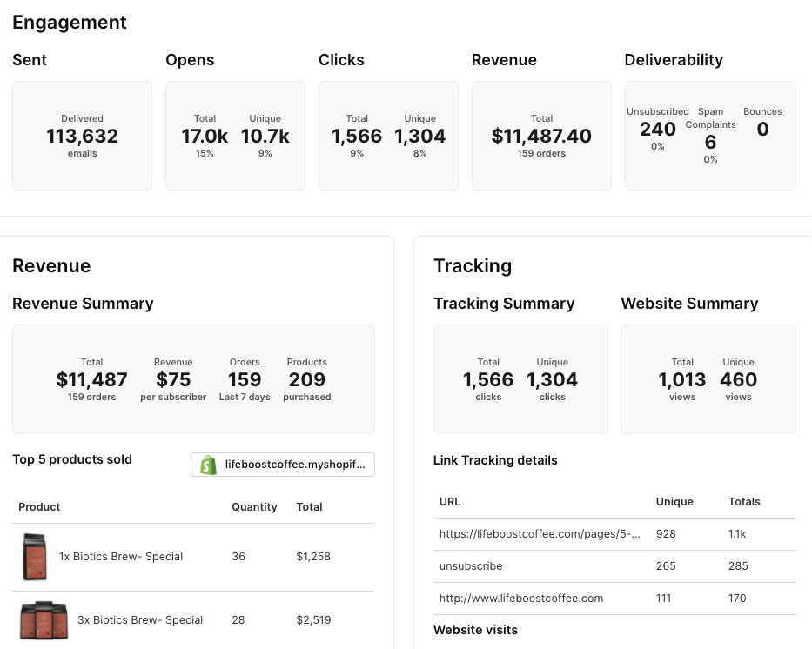Select the Unsubscribed 240 stat

[x=657, y=130]
